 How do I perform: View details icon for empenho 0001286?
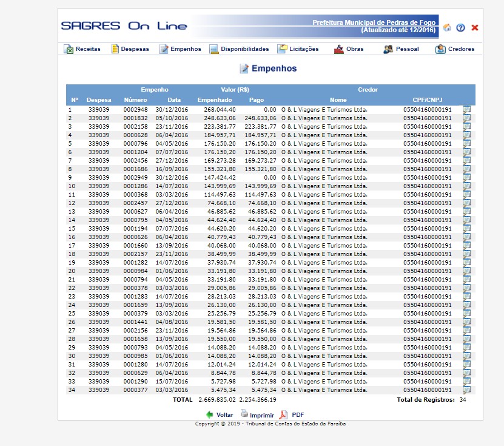point(467,186)
